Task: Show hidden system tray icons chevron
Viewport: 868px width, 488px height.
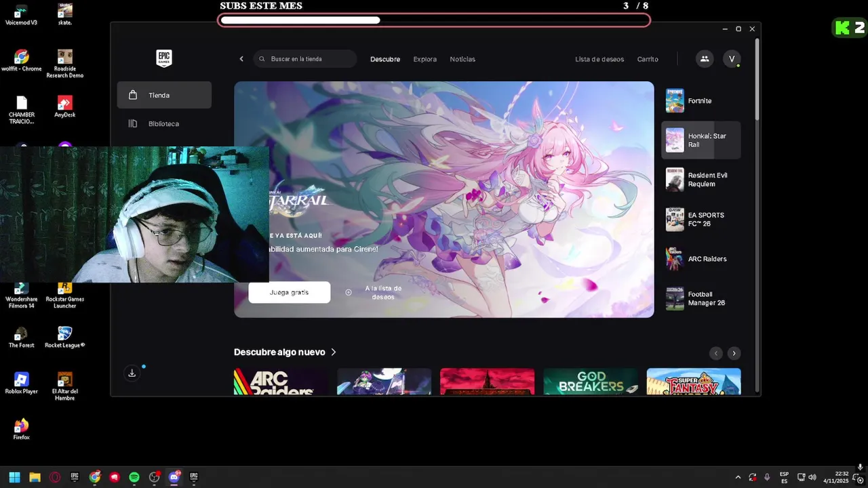Action: tap(738, 477)
